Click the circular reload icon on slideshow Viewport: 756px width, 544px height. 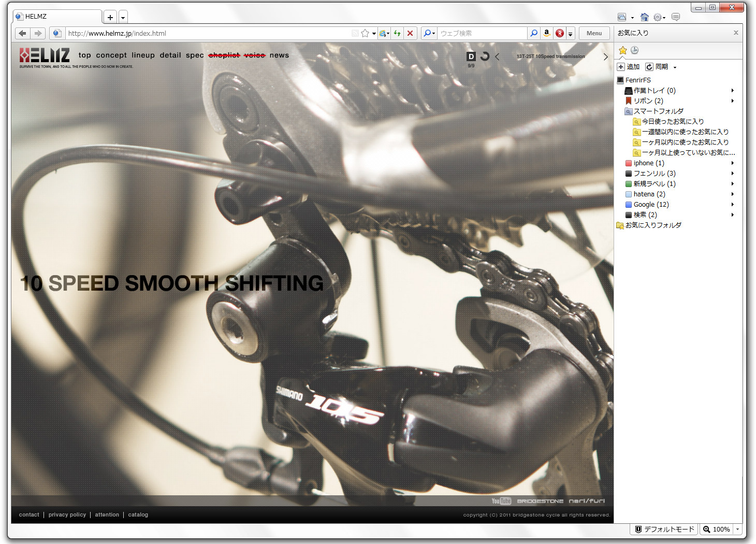click(x=485, y=56)
